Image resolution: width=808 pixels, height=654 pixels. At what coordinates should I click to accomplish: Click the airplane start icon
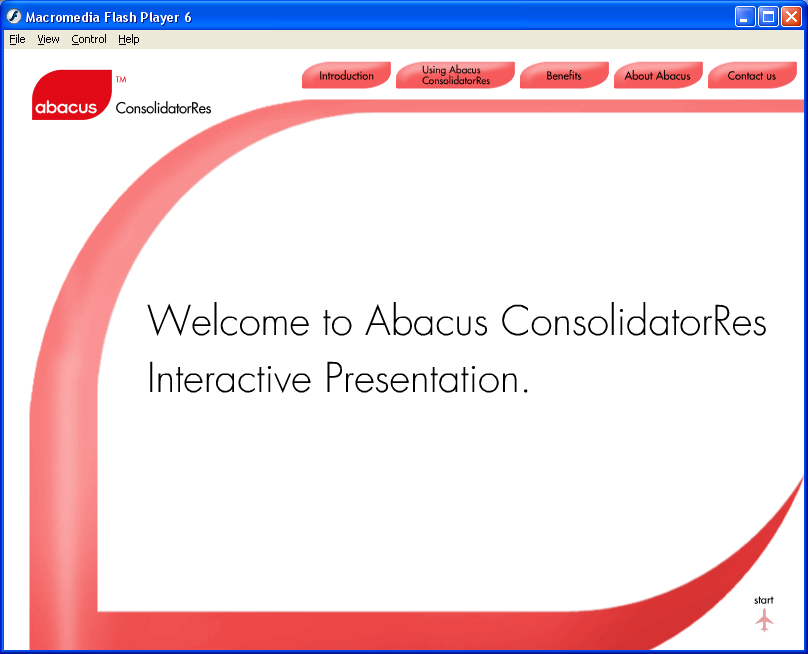click(764, 620)
